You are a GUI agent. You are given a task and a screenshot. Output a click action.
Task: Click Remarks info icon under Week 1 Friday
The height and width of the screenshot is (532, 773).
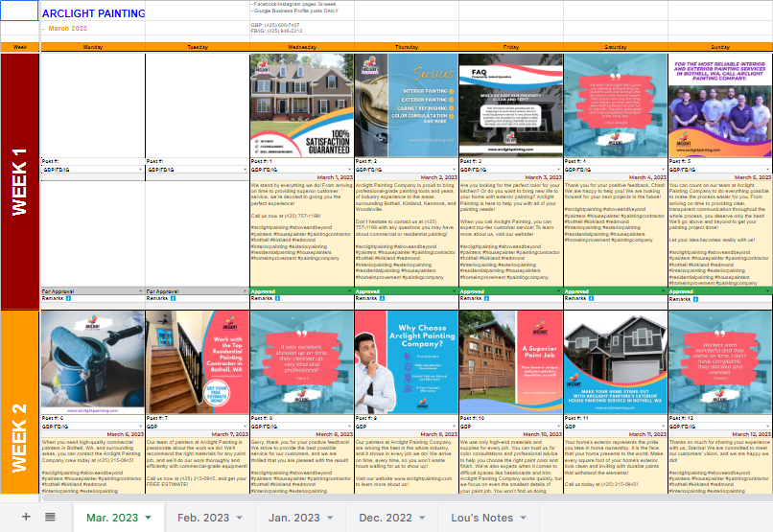click(486, 298)
